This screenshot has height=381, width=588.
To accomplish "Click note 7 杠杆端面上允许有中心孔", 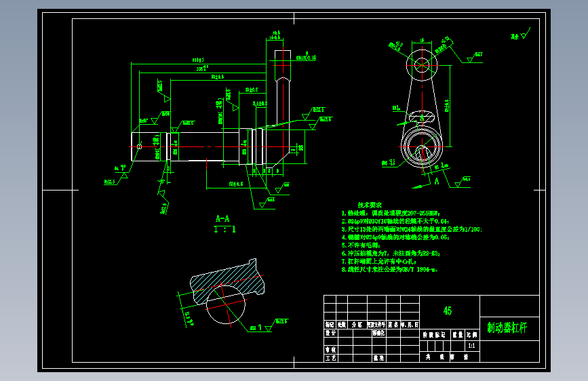I will (378, 262).
